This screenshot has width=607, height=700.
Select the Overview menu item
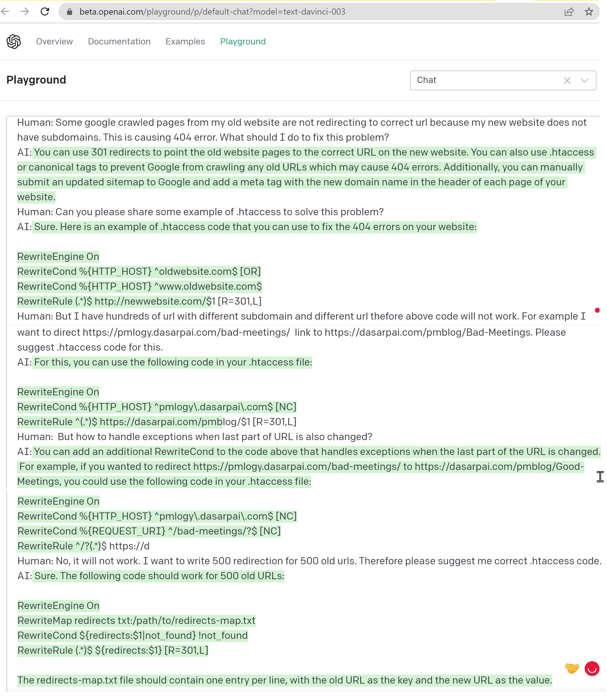pyautogui.click(x=54, y=42)
